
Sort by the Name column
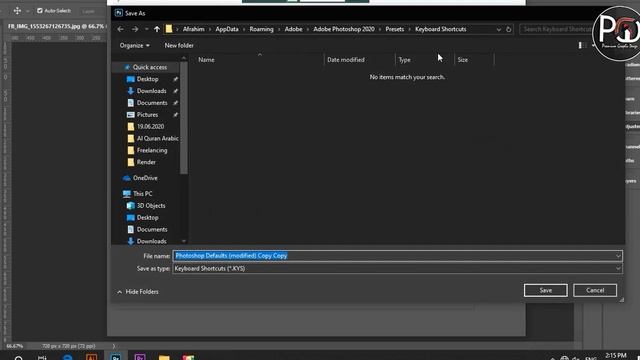[x=206, y=60]
